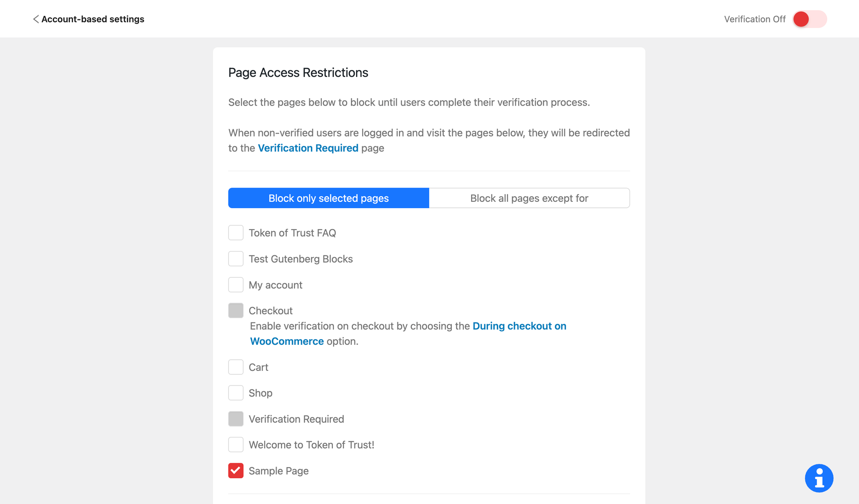Check the Token of Trust FAQ box
The width and height of the screenshot is (859, 504).
coord(236,233)
